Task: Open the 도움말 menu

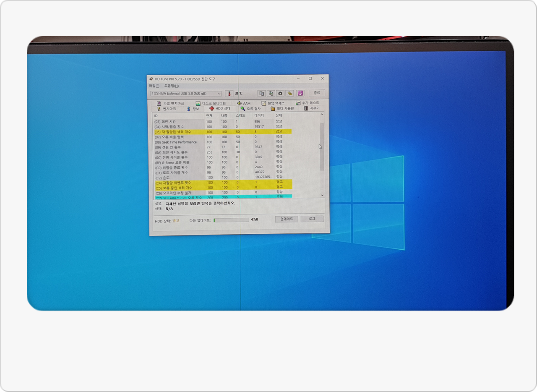Action: pos(171,86)
